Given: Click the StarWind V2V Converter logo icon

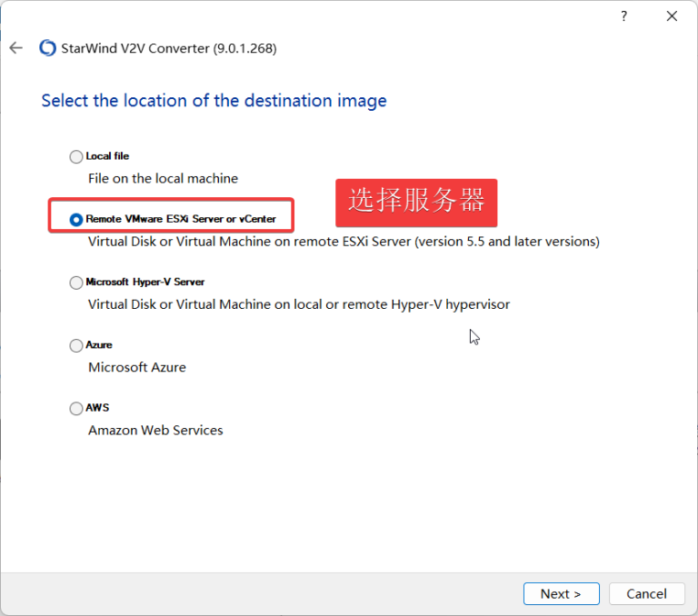Looking at the screenshot, I should point(47,48).
